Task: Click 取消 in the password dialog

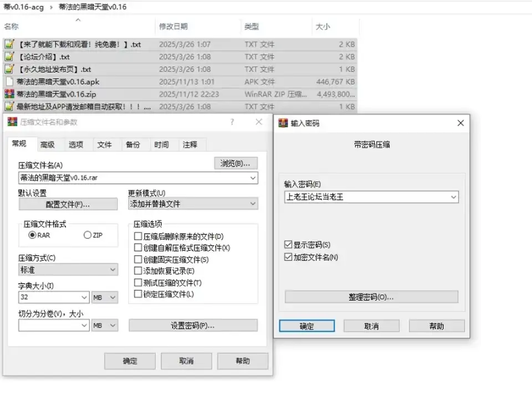Action: pyautogui.click(x=371, y=326)
